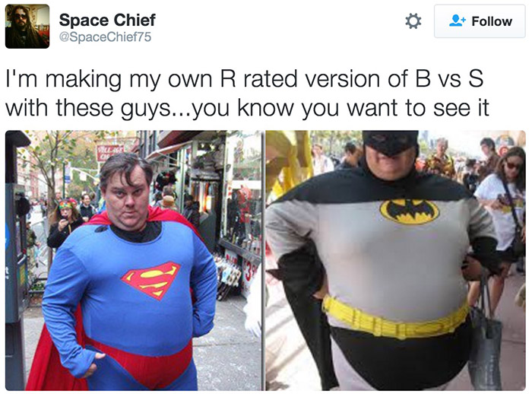Click the red Village sign in left photo
The image size is (532, 394).
click(x=109, y=153)
